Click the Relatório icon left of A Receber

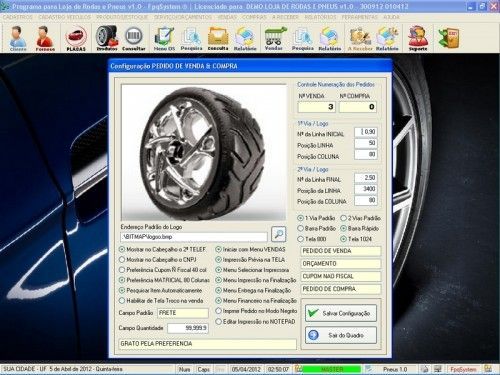click(330, 38)
